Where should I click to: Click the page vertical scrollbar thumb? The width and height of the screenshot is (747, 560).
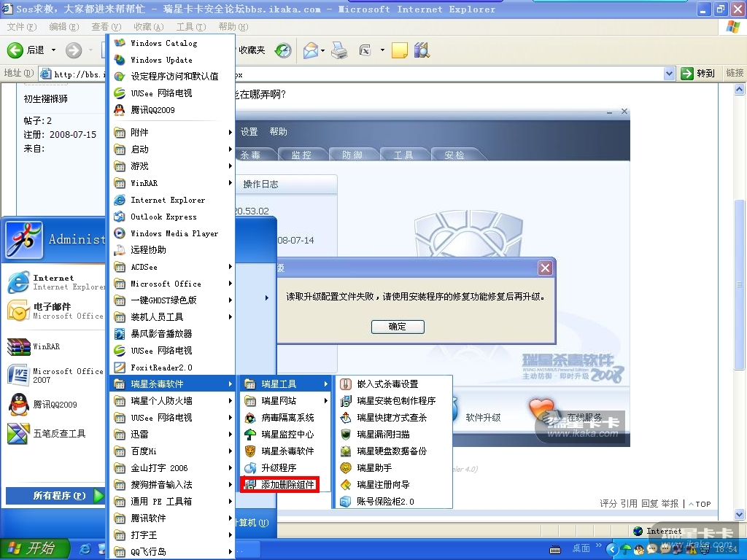click(740, 285)
